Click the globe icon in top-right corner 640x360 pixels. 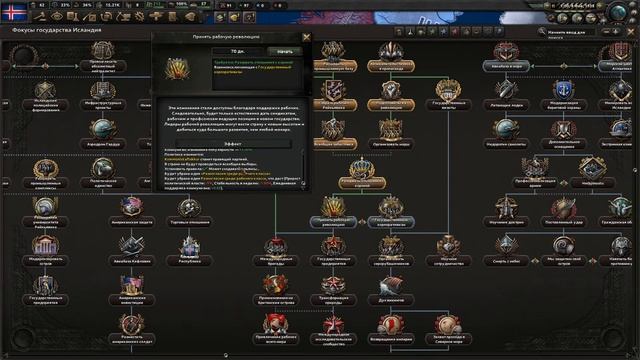coord(618,12)
